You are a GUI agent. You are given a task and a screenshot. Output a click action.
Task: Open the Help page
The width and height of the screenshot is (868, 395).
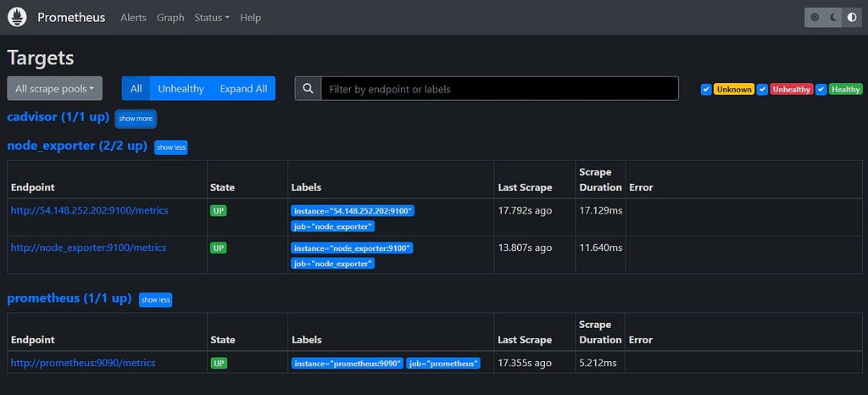(x=250, y=18)
